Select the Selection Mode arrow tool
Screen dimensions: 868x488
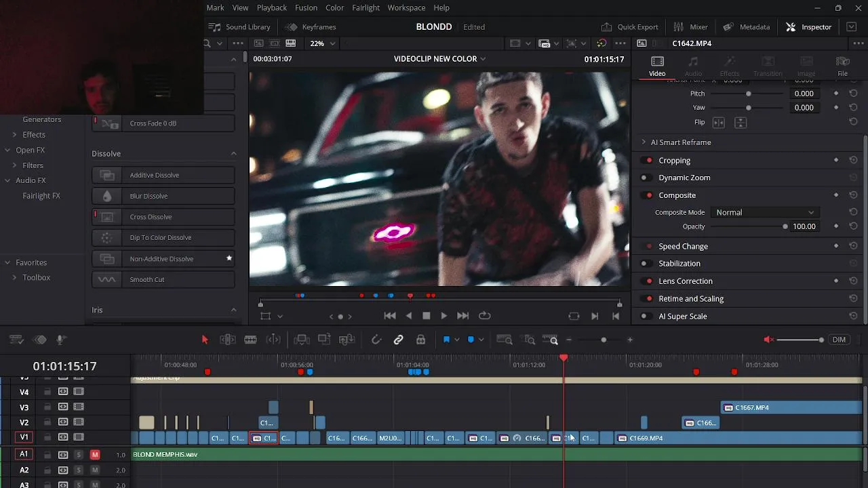pos(205,340)
